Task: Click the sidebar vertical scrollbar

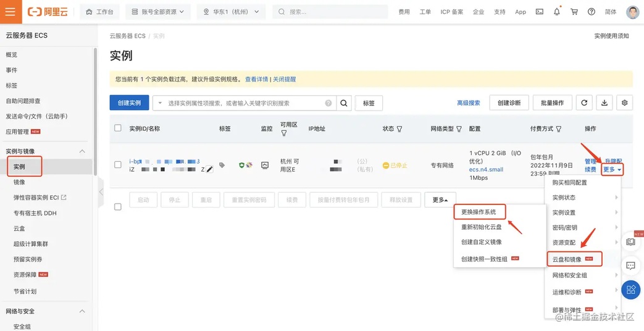Action: (x=95, y=111)
